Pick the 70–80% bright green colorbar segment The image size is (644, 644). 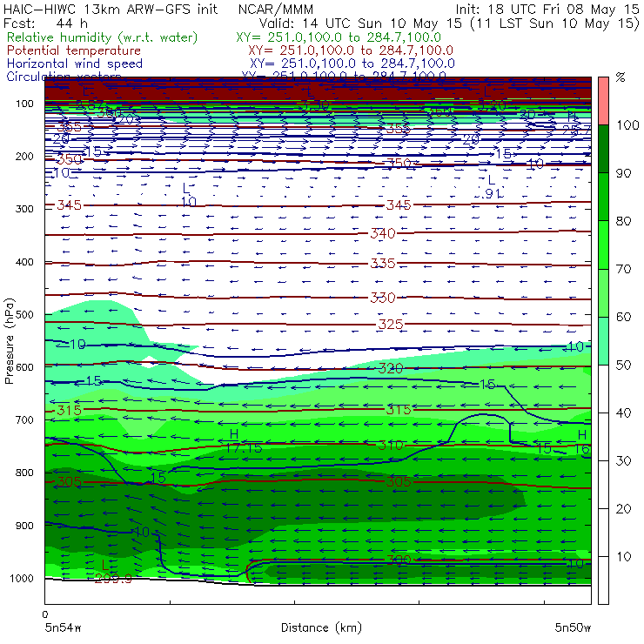click(603, 245)
